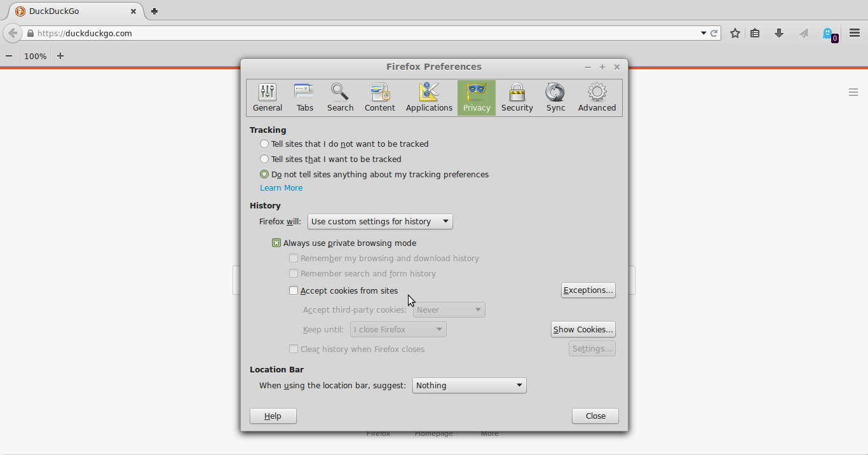868x455 pixels.
Task: Open the 'Keep until' dropdown
Action: [398, 329]
